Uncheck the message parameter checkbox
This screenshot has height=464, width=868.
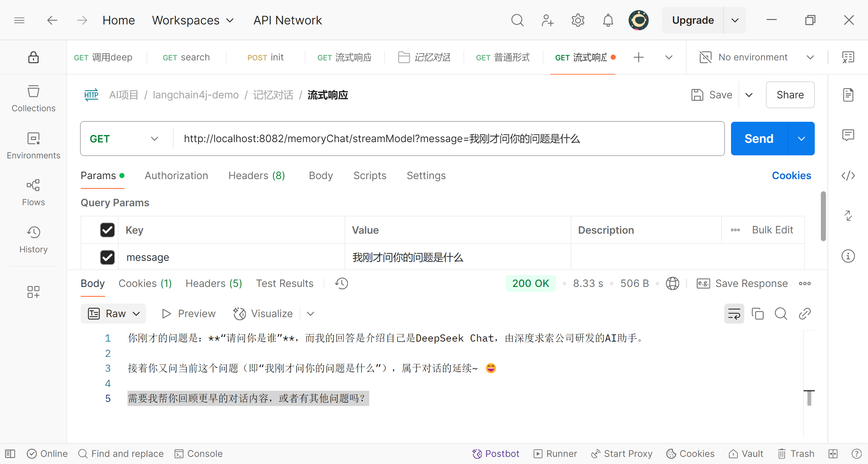(107, 257)
